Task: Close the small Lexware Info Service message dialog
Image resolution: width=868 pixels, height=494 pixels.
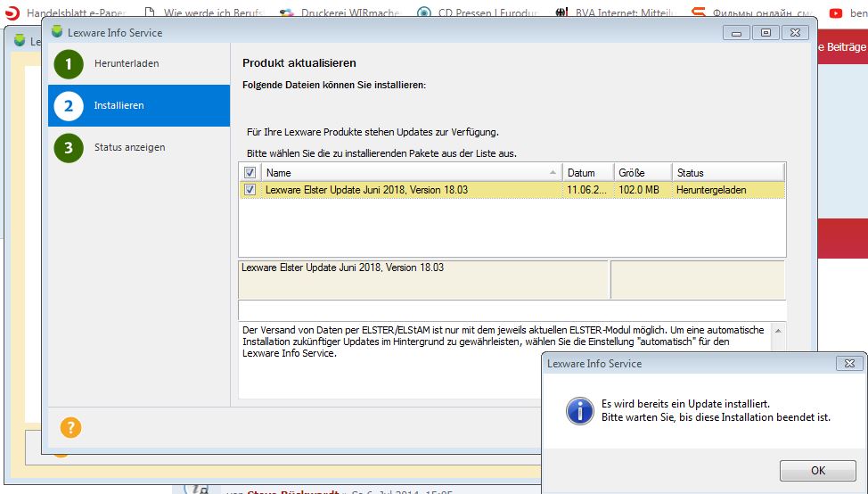Action: [x=849, y=363]
